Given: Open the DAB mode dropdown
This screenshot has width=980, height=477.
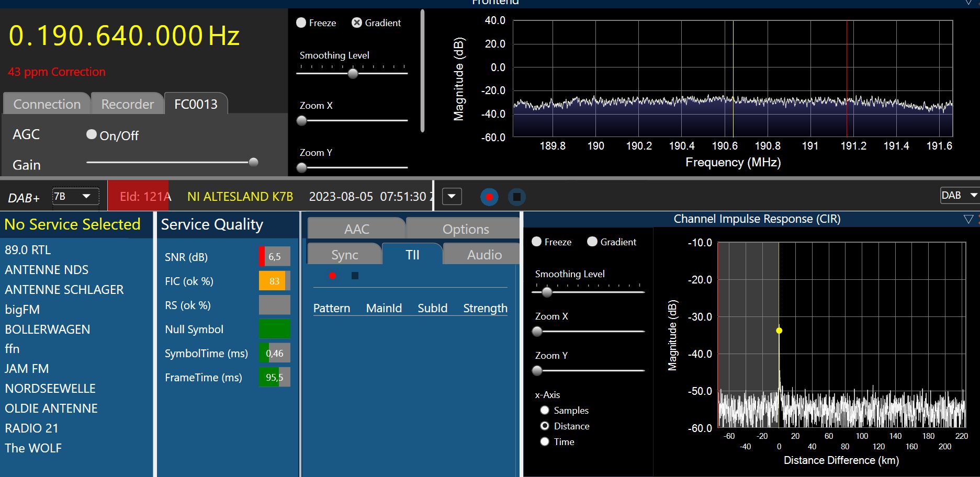Looking at the screenshot, I should [x=959, y=196].
